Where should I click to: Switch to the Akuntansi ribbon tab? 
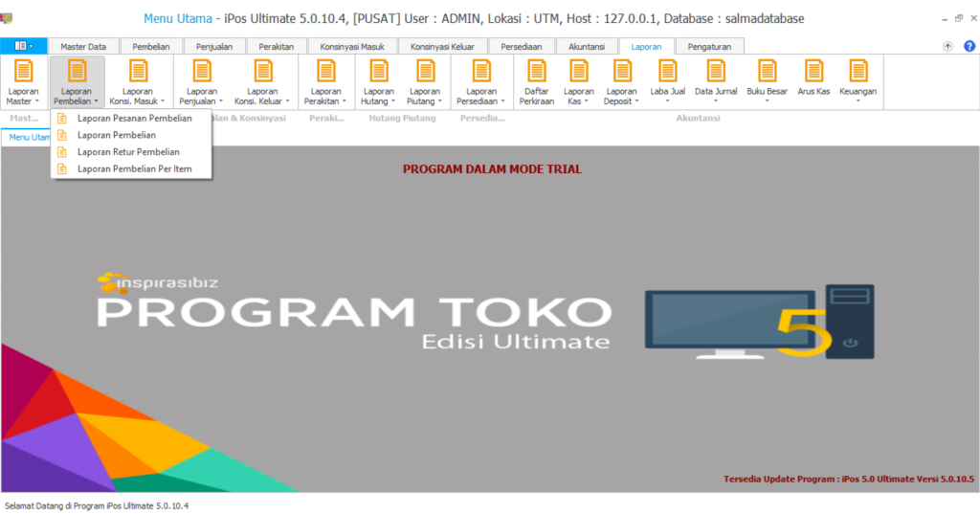587,46
